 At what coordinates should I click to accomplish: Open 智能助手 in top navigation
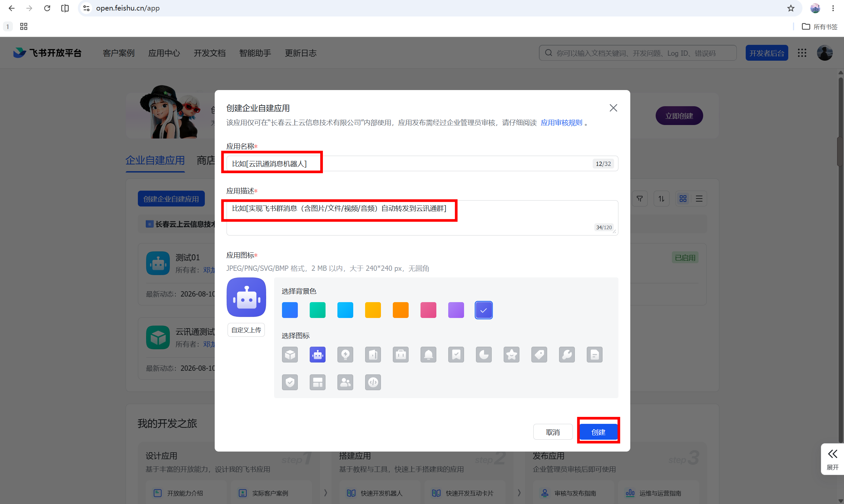pos(255,53)
